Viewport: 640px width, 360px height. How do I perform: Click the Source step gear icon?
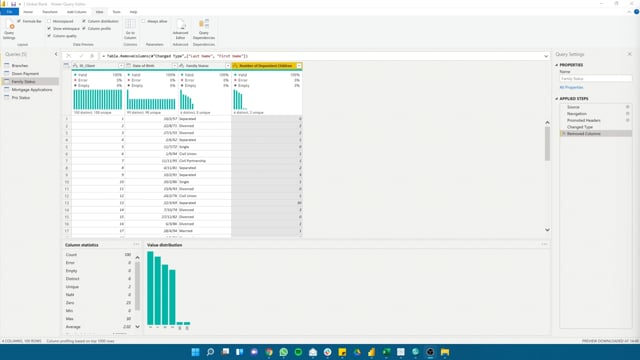627,107
